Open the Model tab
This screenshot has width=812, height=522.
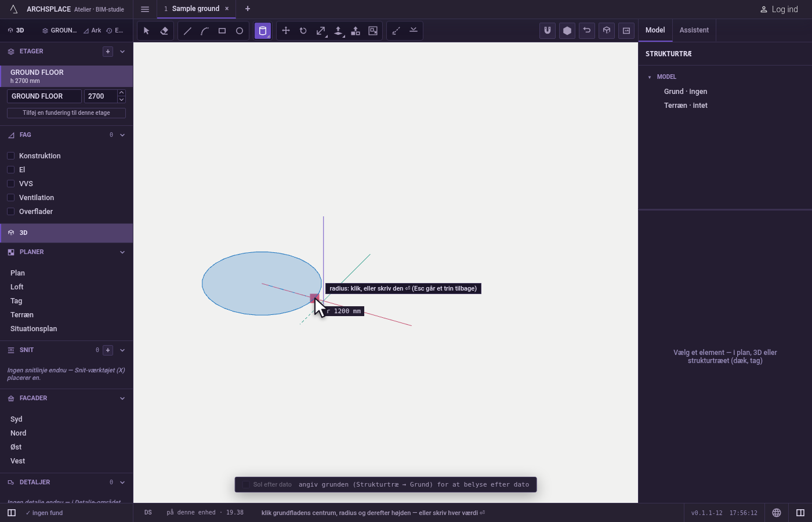(655, 30)
